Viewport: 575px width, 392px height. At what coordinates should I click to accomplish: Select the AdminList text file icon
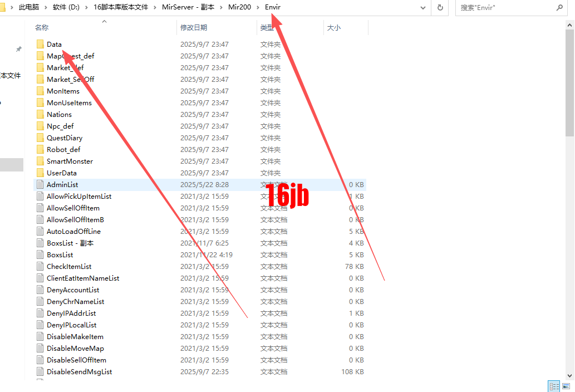[x=40, y=184]
